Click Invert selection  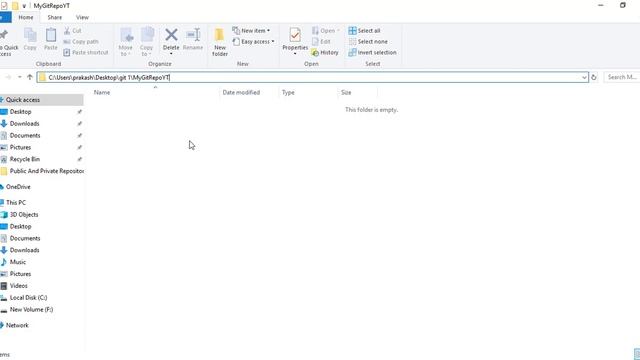click(x=372, y=53)
